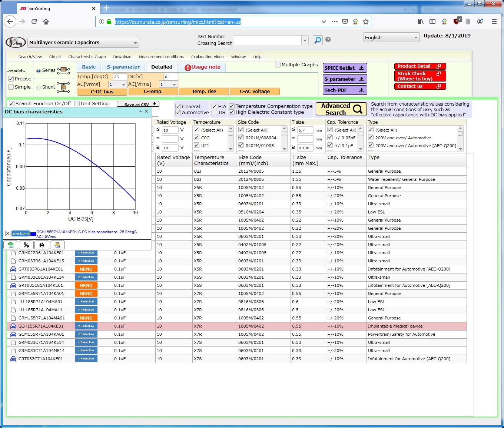This screenshot has height=428, width=504.
Task: Click the document icon for LLL185R71A104MA01
Action: tap(13, 302)
